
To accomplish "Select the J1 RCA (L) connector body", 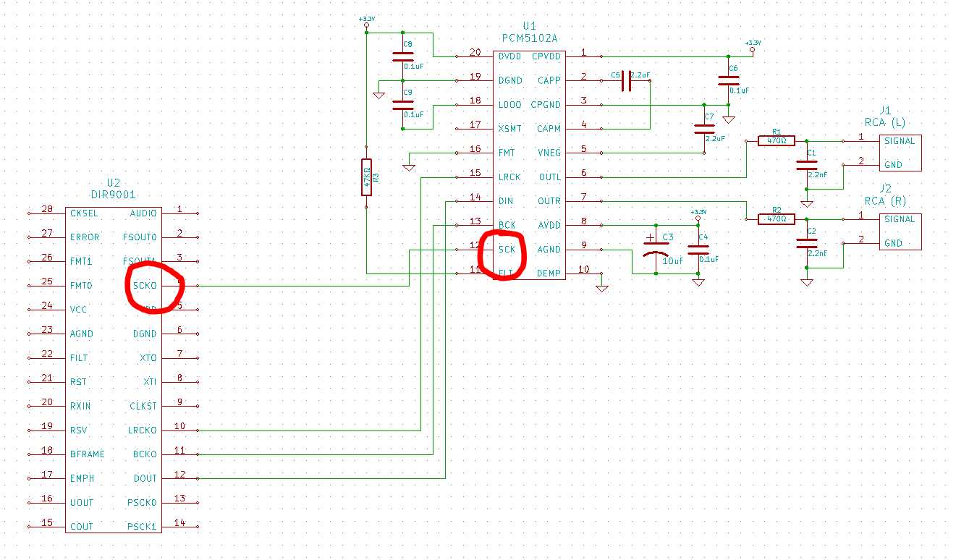I will click(x=901, y=153).
